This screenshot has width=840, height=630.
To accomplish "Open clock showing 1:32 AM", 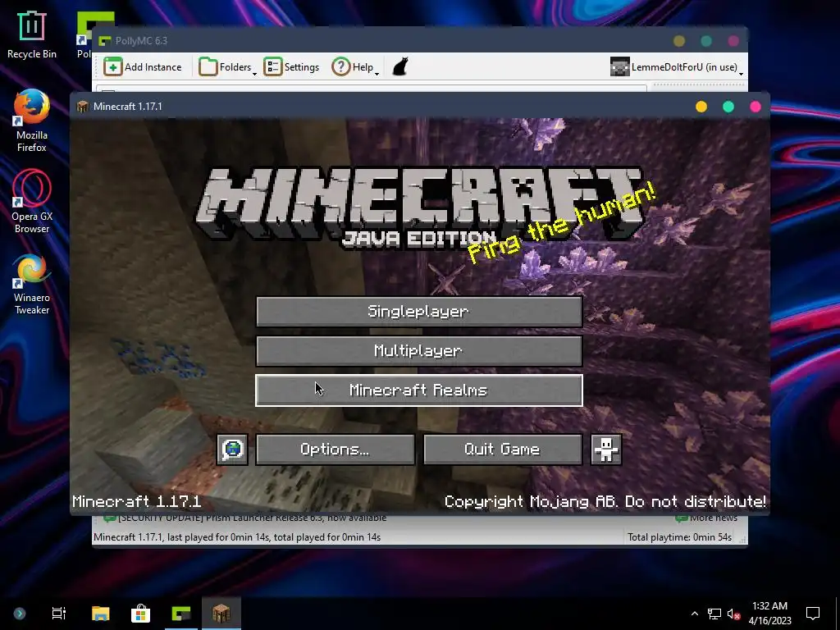I will [769, 614].
